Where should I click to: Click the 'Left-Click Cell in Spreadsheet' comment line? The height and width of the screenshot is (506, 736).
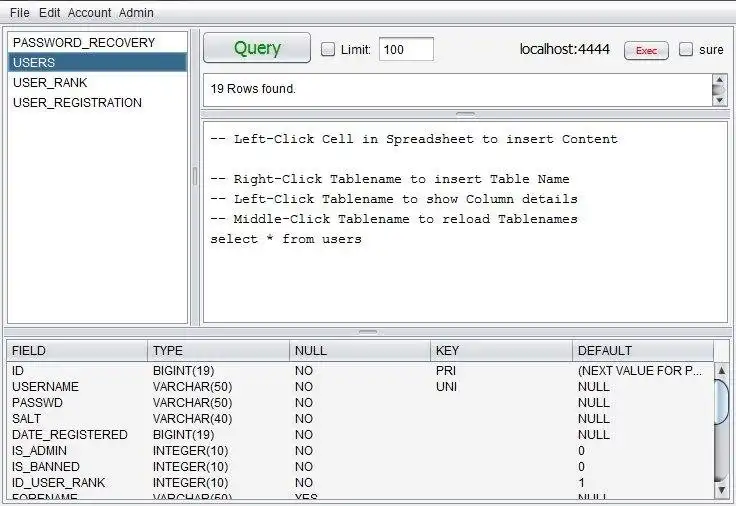tap(414, 139)
